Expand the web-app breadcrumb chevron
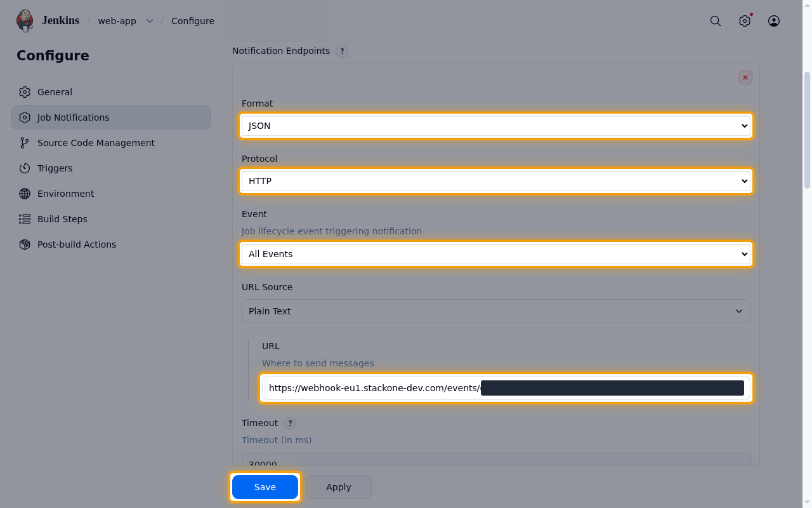 pos(150,21)
